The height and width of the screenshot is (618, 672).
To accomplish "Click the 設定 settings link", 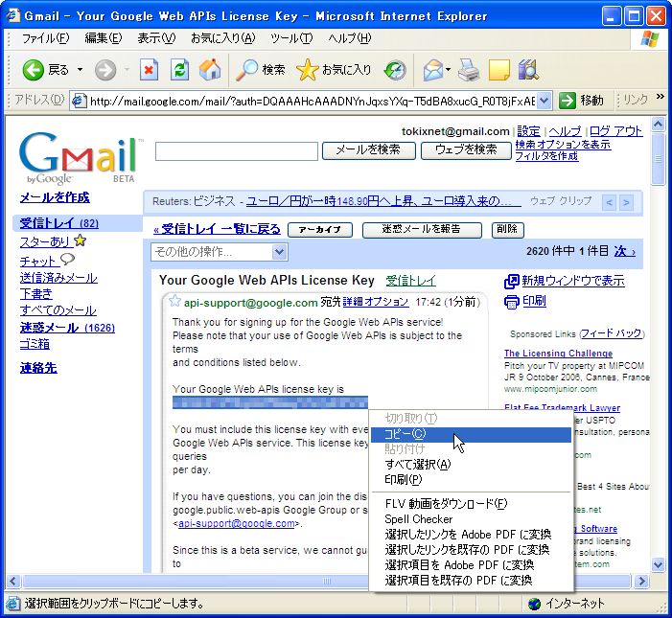I will [528, 131].
